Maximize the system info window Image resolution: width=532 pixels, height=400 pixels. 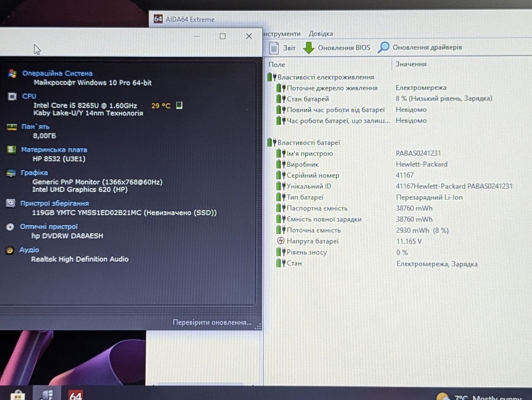tap(223, 36)
